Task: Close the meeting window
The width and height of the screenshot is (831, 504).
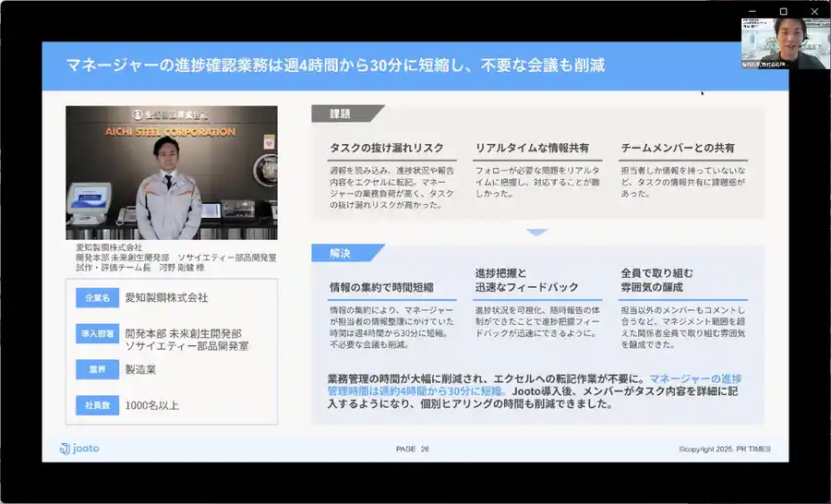Action: (813, 11)
